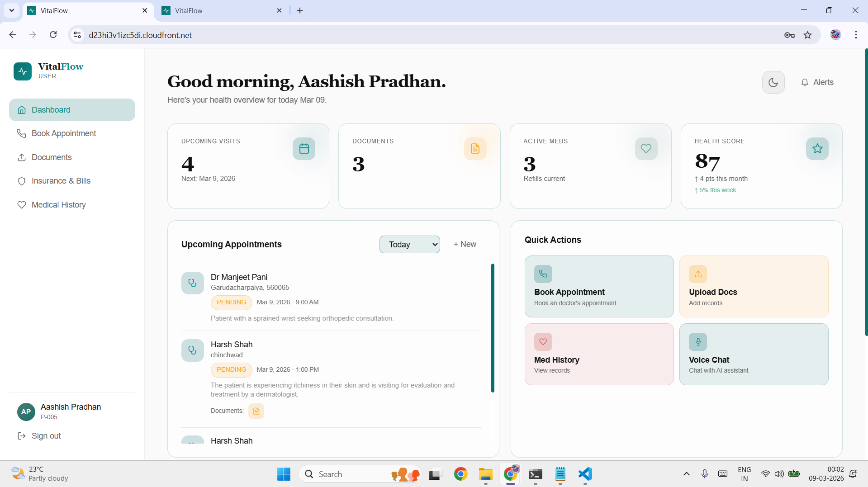Image resolution: width=868 pixels, height=487 pixels.
Task: Click the star icon on Health Score card
Action: 817,148
